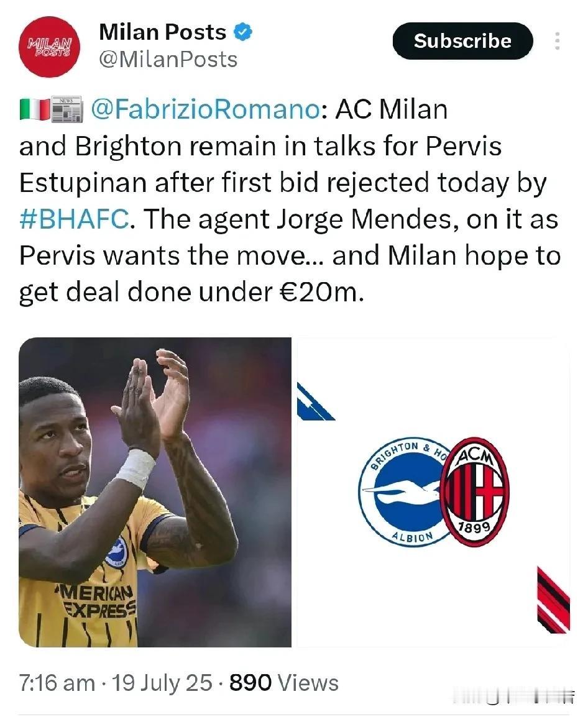Screen dimensions: 588x717
Task: Open the 7:16 am timestamp link
Action: pyautogui.click(x=57, y=683)
